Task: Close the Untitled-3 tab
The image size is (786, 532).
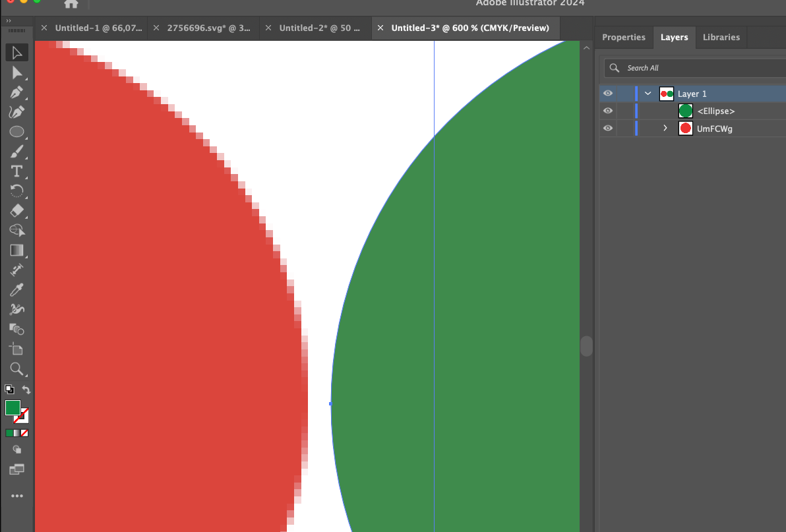Action: 380,28
